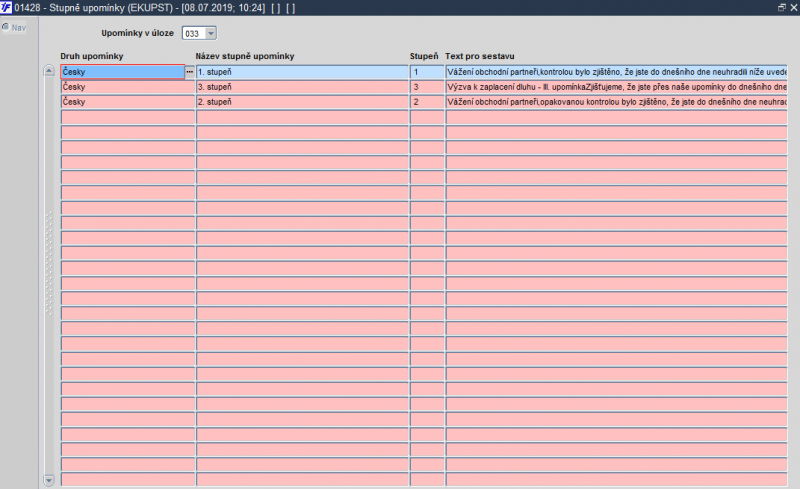Click the scroll down arrow of the record list
This screenshot has height=489, width=800.
click(49, 480)
